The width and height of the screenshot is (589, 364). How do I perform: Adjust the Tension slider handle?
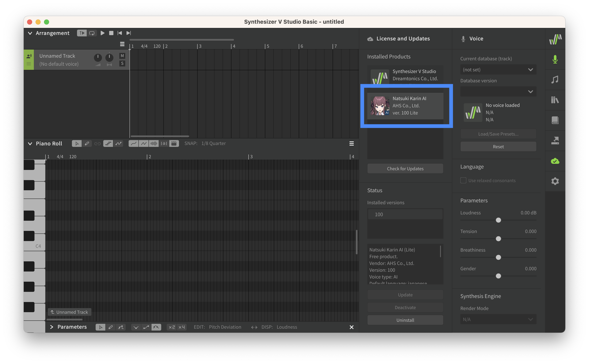coord(498,239)
